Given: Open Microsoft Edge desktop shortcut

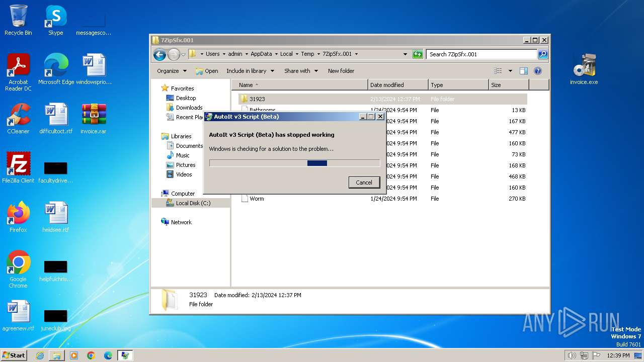Looking at the screenshot, I should [56, 69].
